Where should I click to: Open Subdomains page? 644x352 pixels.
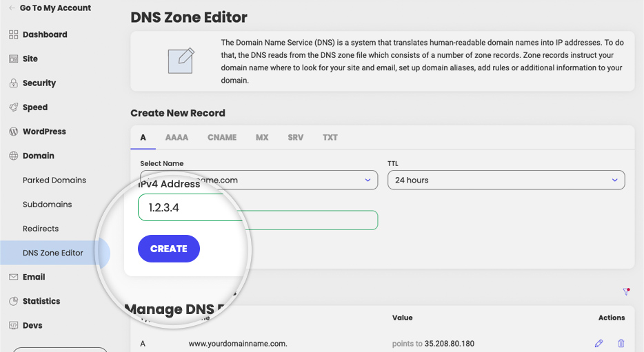48,205
